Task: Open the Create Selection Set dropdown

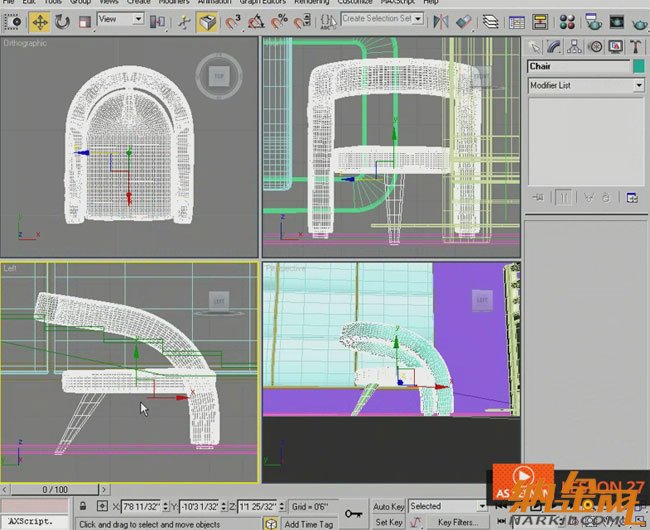Action: [382, 19]
